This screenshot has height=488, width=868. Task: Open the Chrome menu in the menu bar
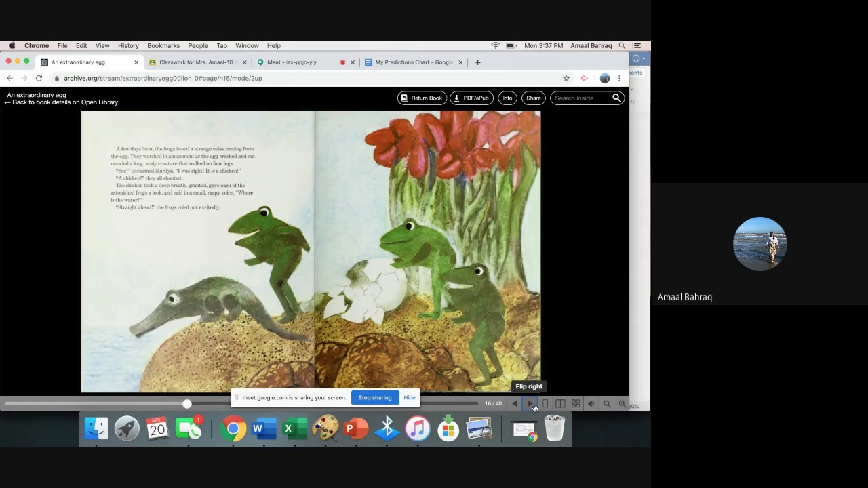click(x=37, y=46)
